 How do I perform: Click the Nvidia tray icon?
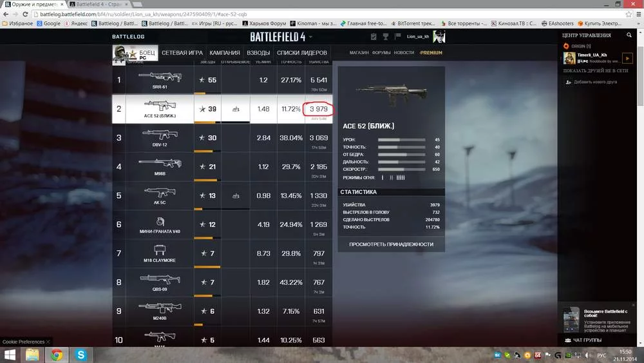(567, 355)
